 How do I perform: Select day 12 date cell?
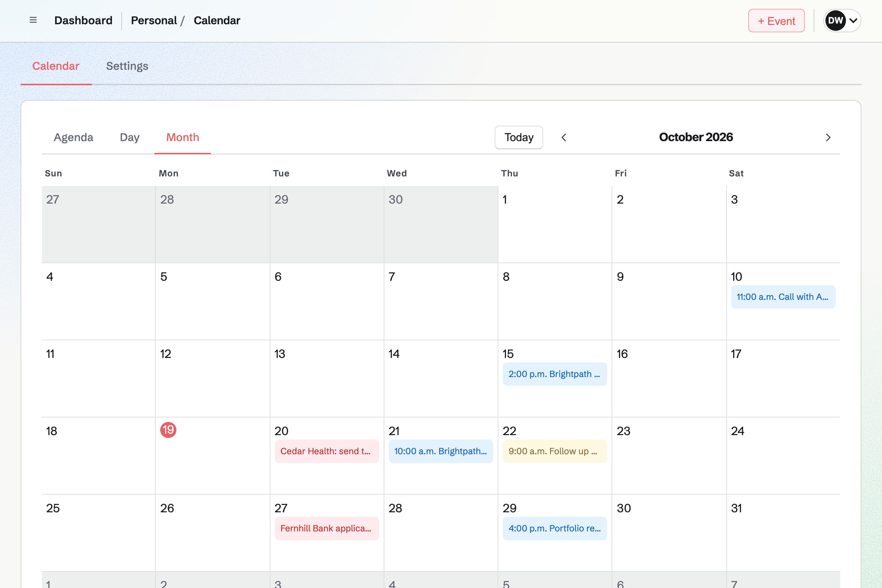[x=213, y=379]
